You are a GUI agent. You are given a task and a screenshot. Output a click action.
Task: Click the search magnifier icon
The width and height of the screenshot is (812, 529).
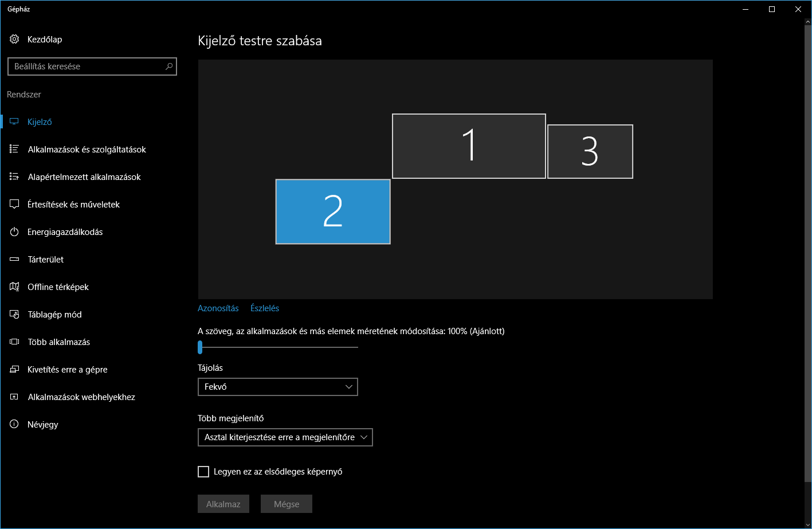coord(169,66)
